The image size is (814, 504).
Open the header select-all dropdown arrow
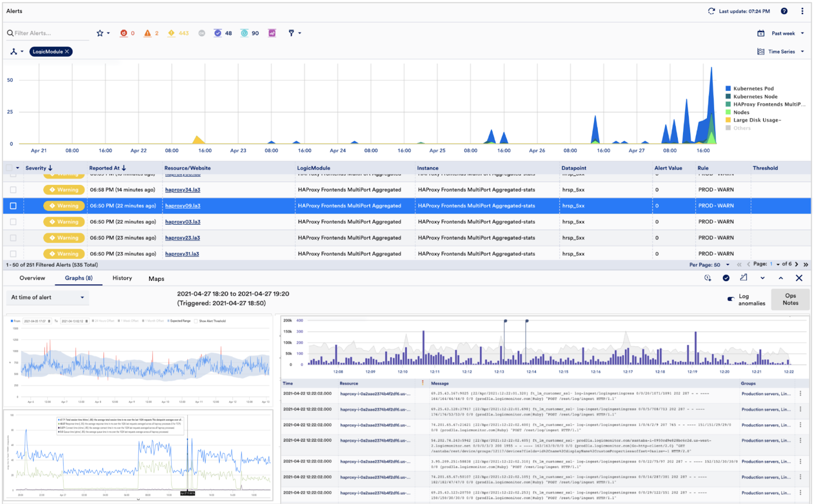coord(18,168)
